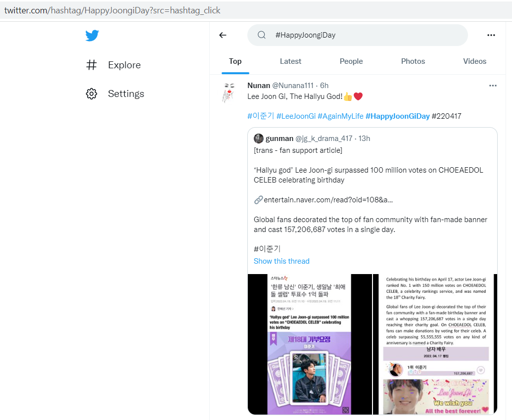Focus the #HappyJoongiDay search field
This screenshot has width=512, height=420.
pos(358,35)
